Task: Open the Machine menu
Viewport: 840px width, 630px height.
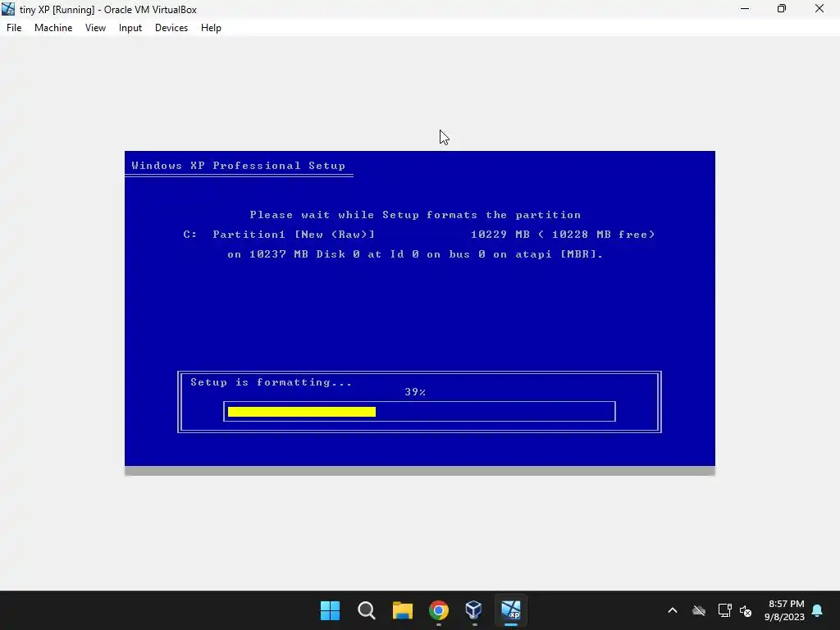Action: coord(53,28)
